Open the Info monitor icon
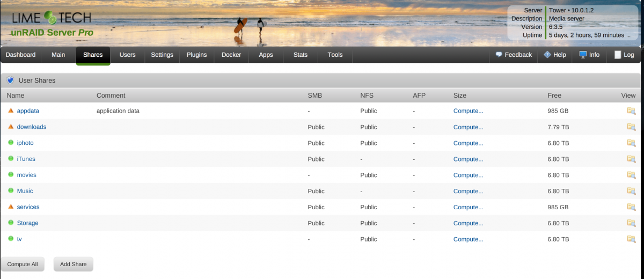 tap(583, 55)
